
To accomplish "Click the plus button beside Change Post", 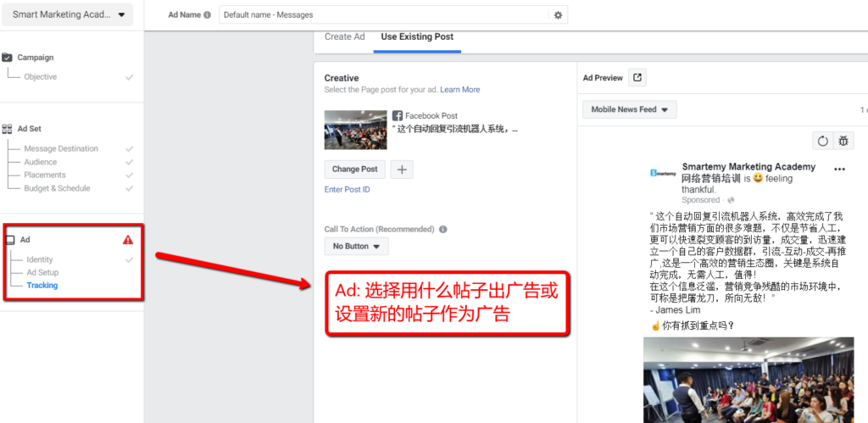I will point(402,170).
